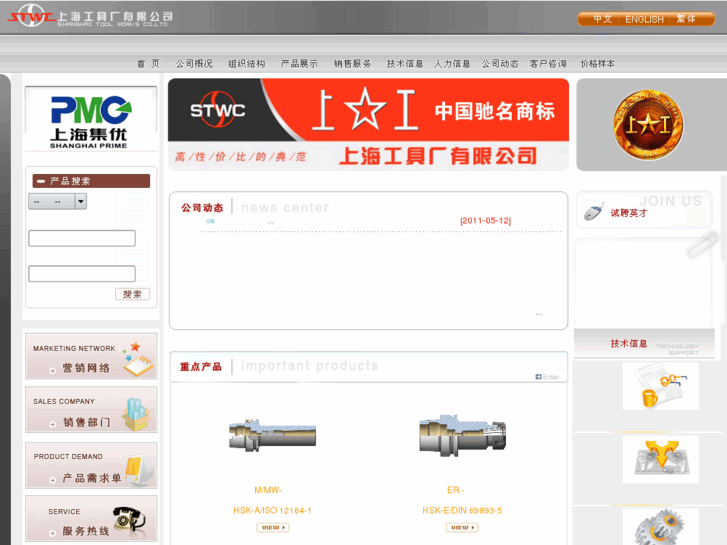Click the arrow bullet next to 服务热线
The height and width of the screenshot is (545, 727).
click(52, 533)
